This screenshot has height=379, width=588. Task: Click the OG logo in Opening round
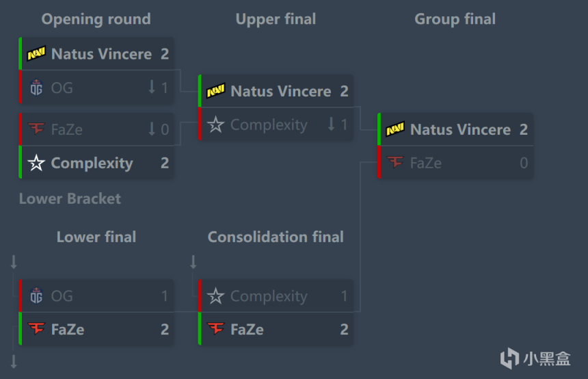coord(36,88)
